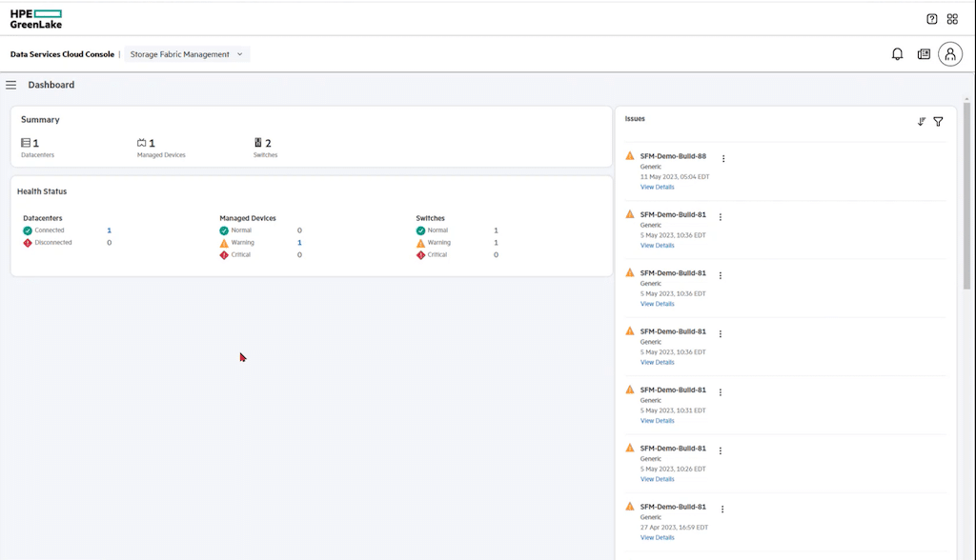Select issue title dated 5 May 10:26
The image size is (976, 560).
click(x=673, y=449)
